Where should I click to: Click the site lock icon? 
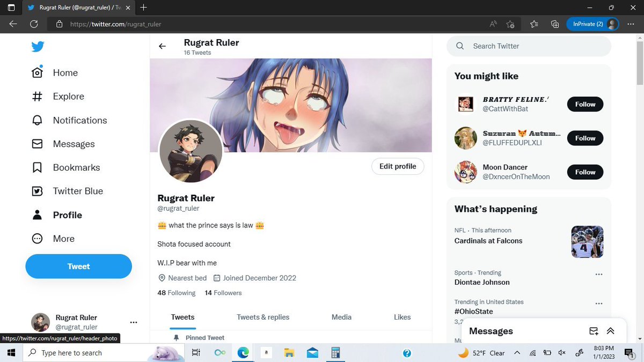pos(60,24)
